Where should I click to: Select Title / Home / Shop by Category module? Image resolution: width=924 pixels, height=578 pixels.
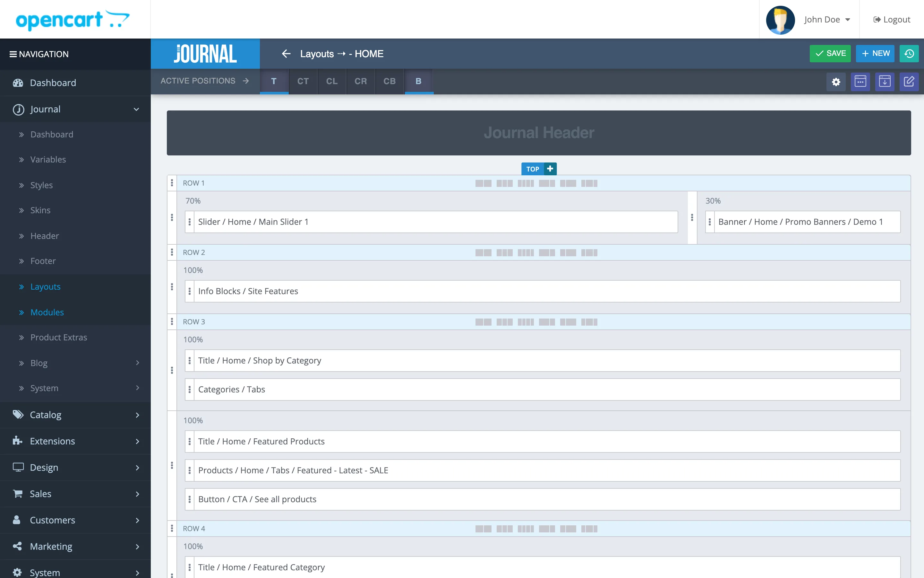(x=543, y=361)
